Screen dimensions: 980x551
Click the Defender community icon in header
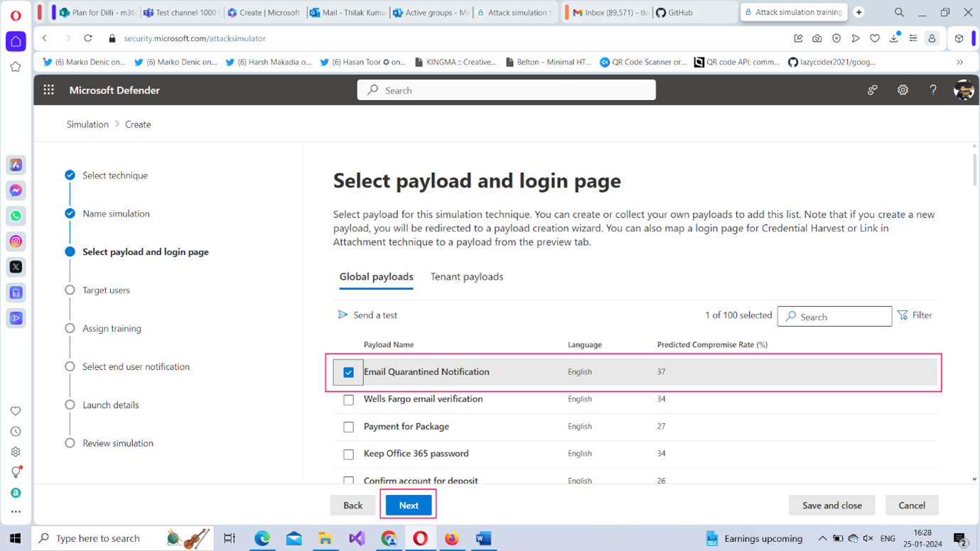coord(872,90)
